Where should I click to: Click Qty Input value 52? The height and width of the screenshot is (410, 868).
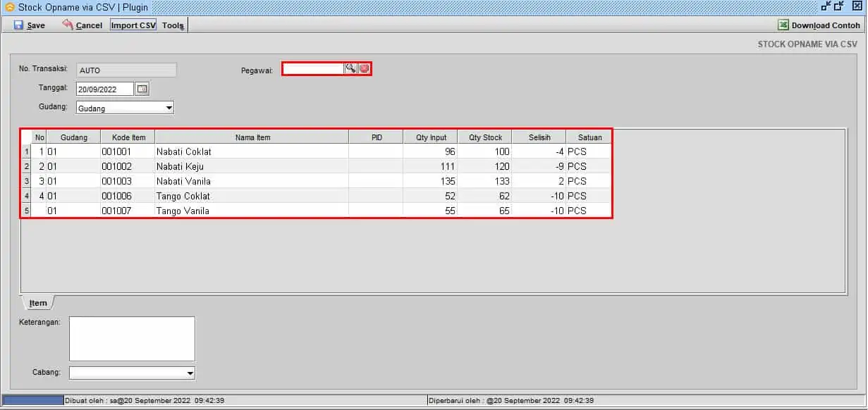point(431,196)
